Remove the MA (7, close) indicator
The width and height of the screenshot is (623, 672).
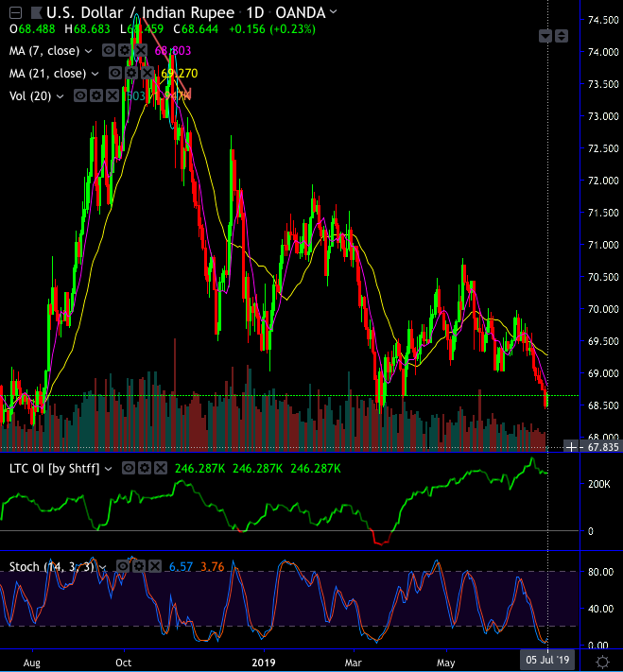coord(141,51)
